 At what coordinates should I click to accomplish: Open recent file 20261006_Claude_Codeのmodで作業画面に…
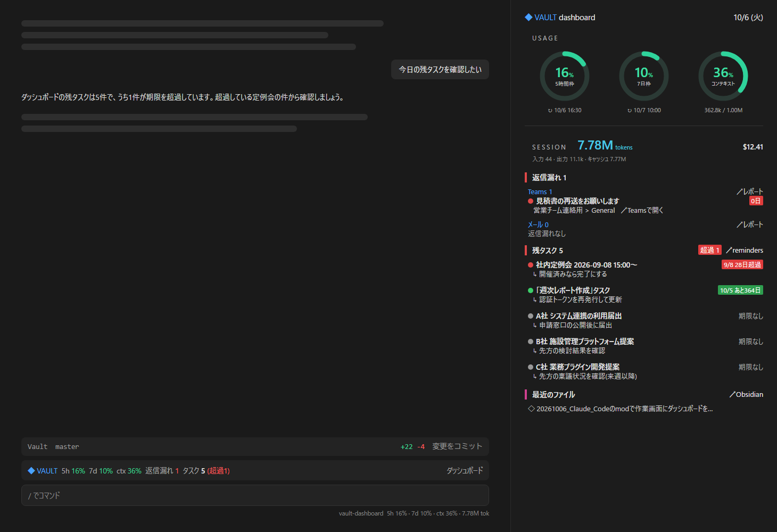[x=624, y=409]
